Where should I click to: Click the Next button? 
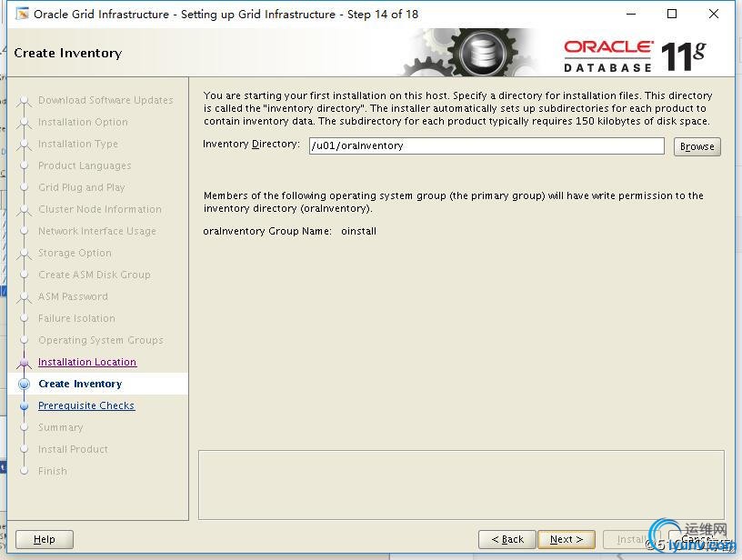pyautogui.click(x=566, y=539)
